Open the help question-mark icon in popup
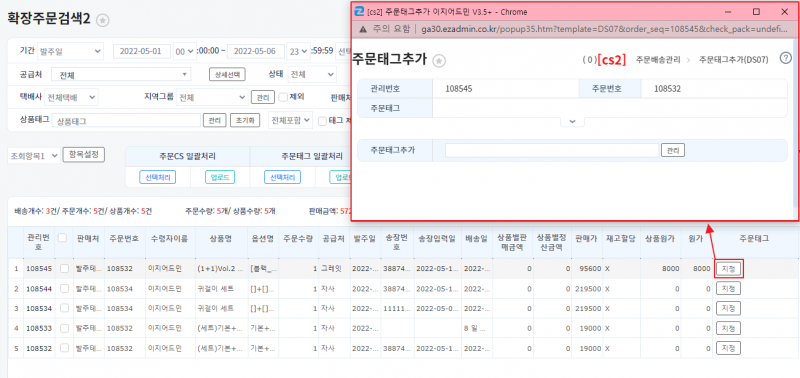 [785, 59]
